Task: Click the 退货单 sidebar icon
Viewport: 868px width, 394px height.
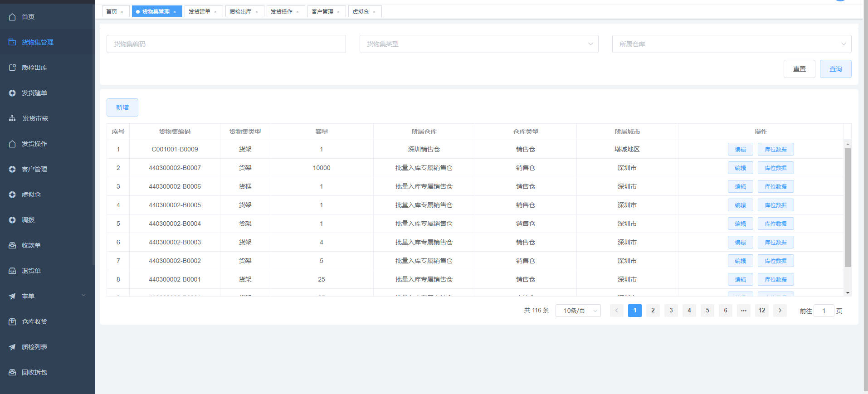Action: (12, 271)
